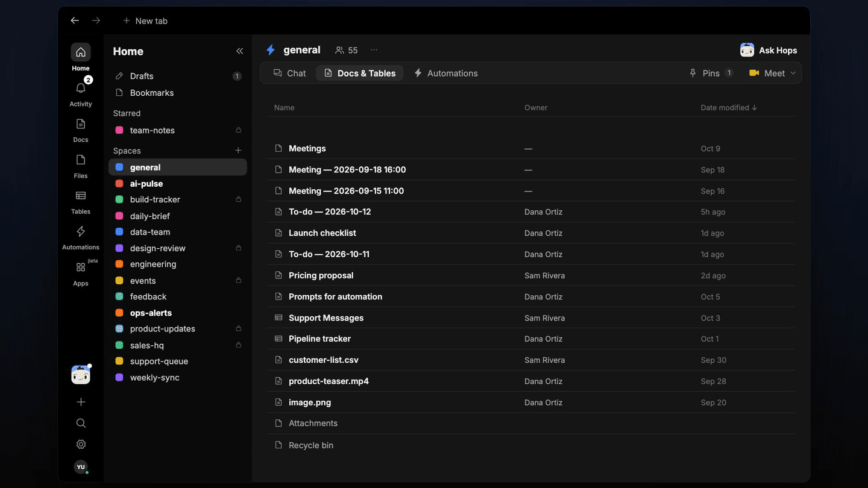Switch to the Automations tab
The image size is (868, 488).
click(446, 74)
